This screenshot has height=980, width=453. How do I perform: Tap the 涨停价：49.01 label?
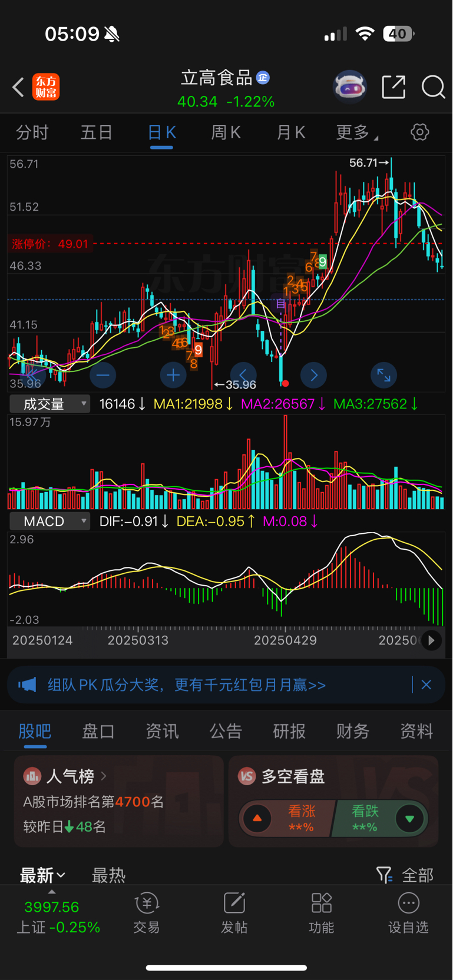point(51,244)
